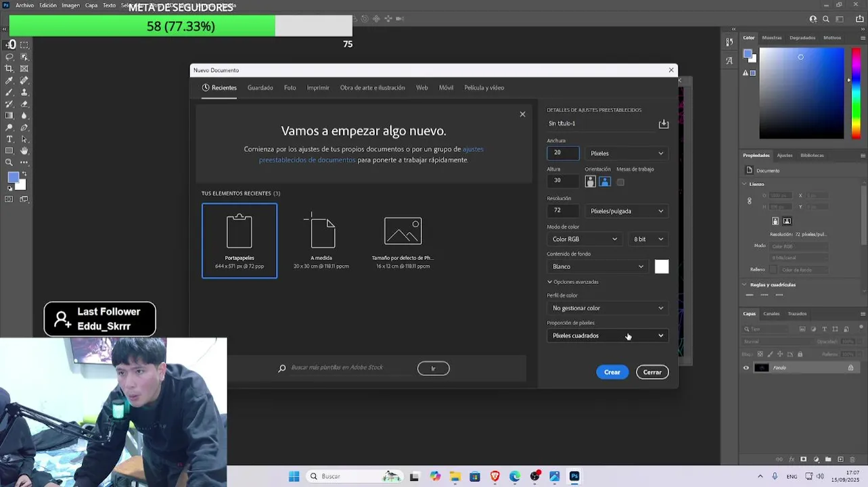Open the Píxeles width units dropdown
Viewport: 868px width, 487px height.
coord(627,154)
